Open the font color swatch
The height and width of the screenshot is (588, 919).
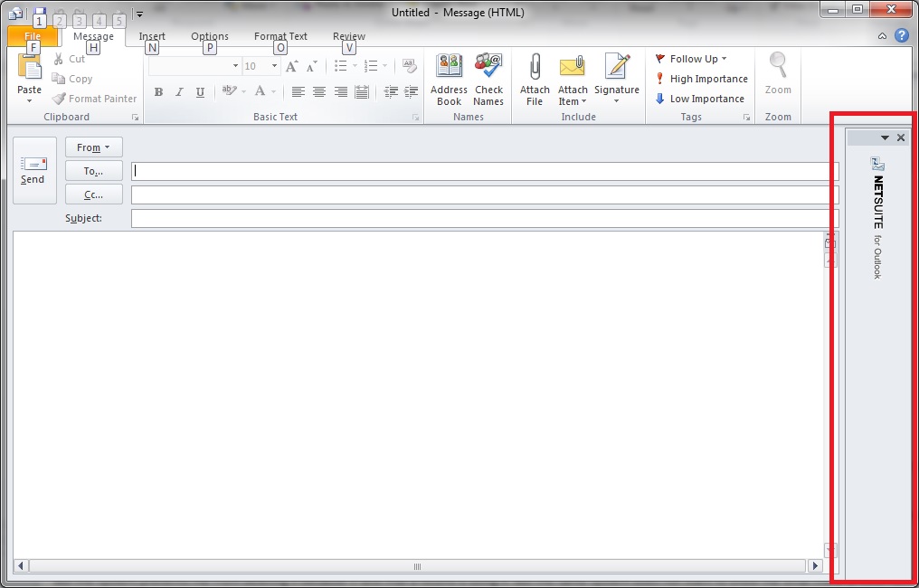coord(261,92)
